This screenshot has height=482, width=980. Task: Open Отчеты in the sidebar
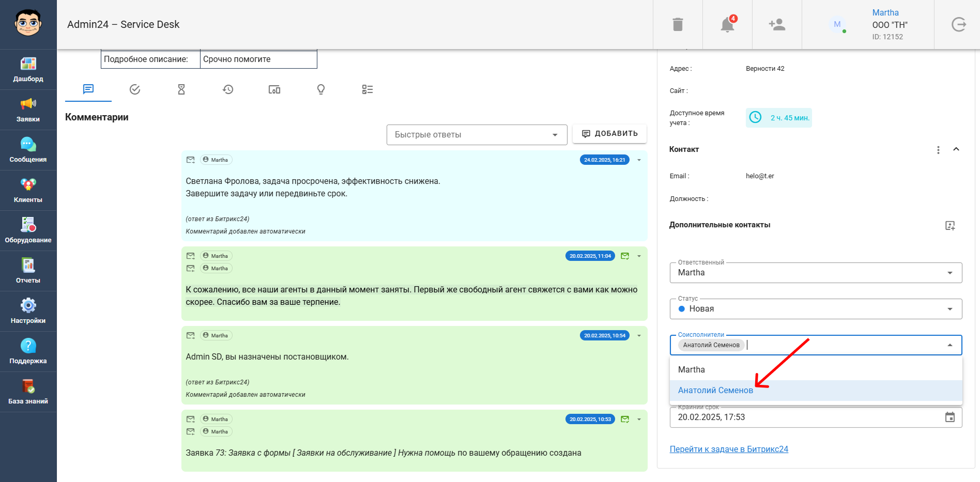click(x=28, y=271)
